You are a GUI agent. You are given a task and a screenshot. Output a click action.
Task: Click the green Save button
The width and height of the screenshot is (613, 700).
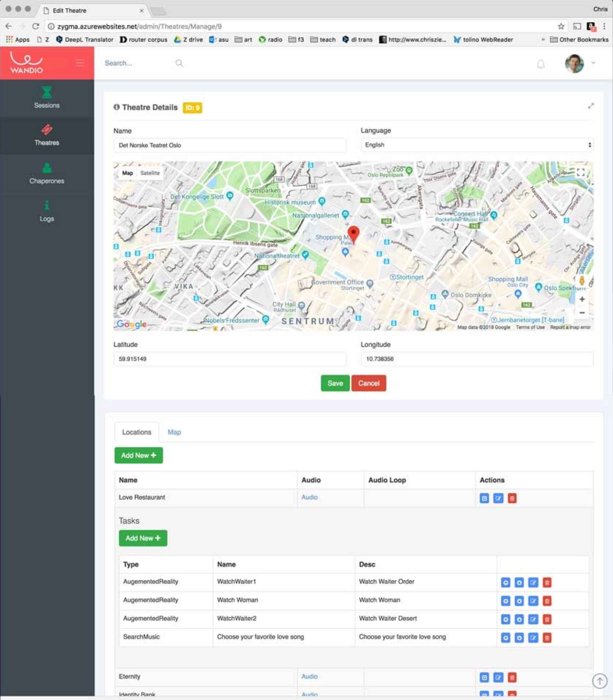pyautogui.click(x=335, y=383)
